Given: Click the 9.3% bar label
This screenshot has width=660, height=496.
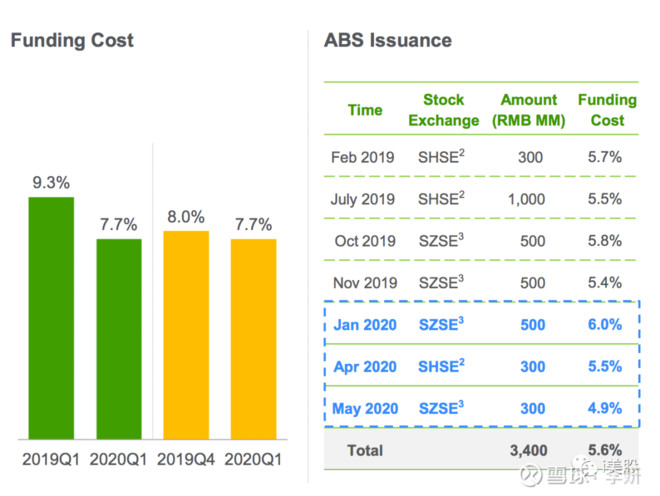Looking at the screenshot, I should [x=51, y=183].
